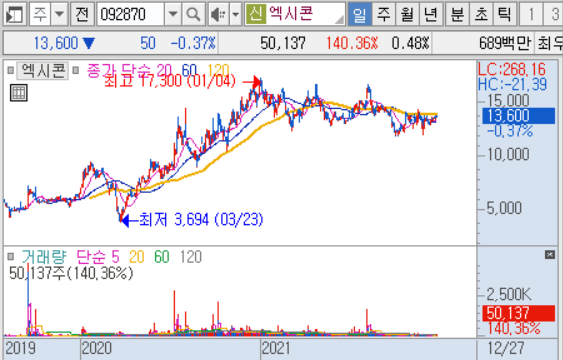Select the 초 second period tab
The image size is (563, 360).
coord(481,14)
